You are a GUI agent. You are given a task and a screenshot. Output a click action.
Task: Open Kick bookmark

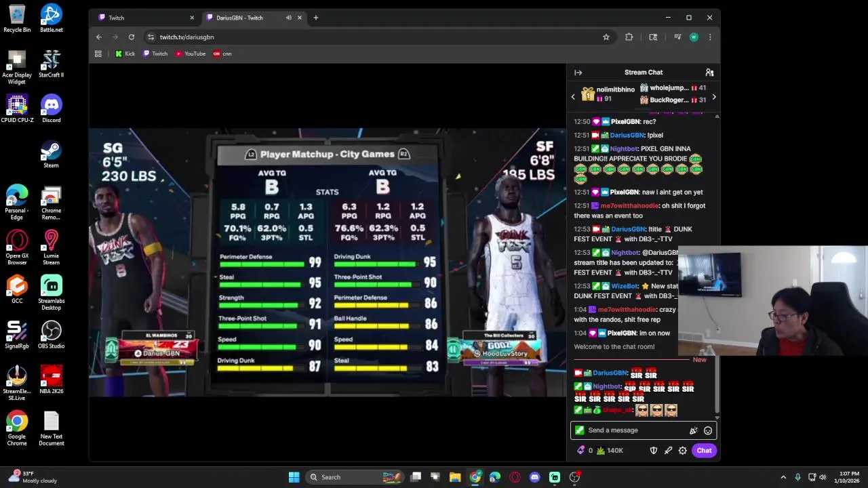click(x=125, y=54)
